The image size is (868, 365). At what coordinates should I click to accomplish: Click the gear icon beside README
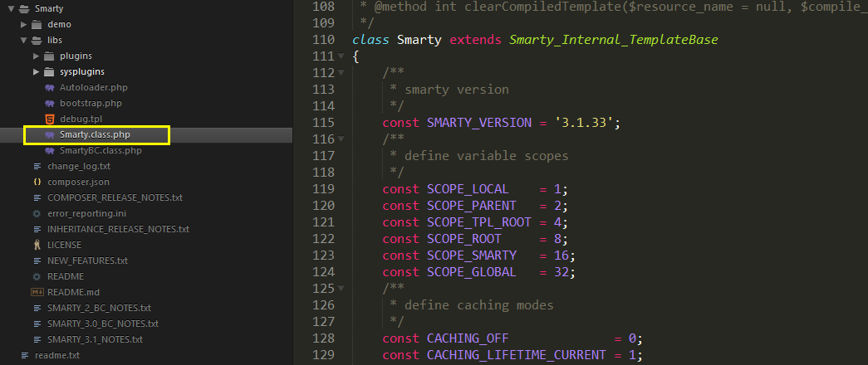click(37, 276)
